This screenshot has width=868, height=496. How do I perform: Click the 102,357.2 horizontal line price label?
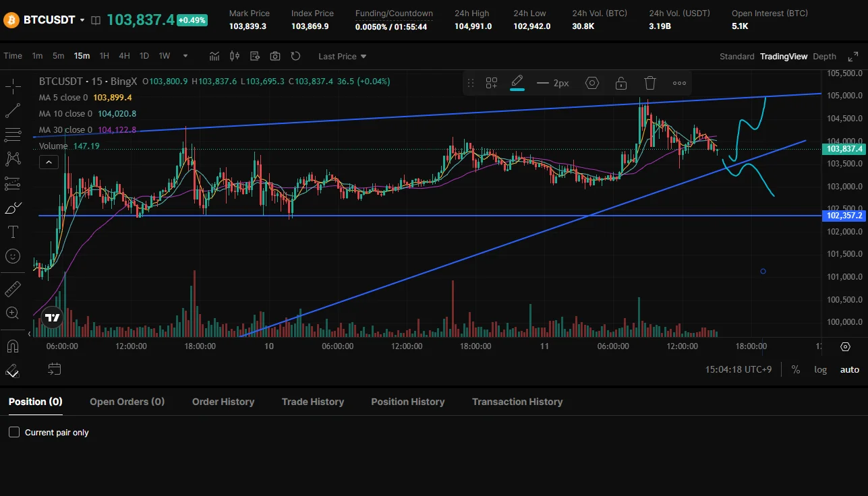[844, 216]
